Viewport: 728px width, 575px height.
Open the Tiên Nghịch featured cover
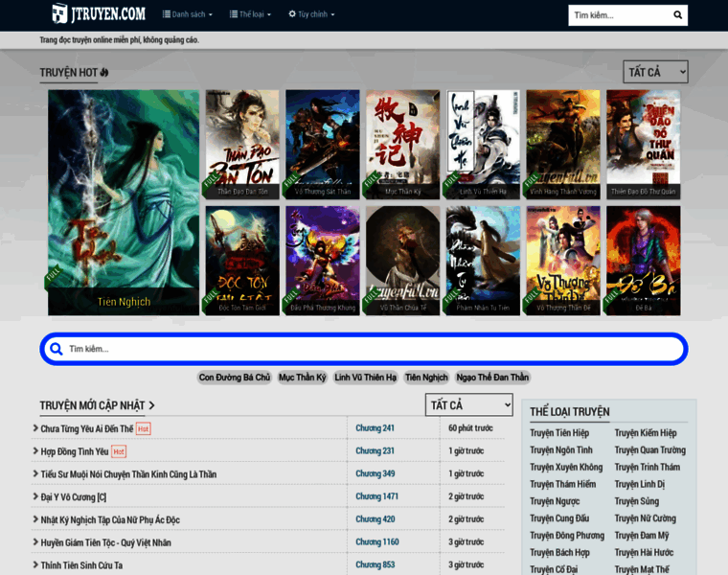coord(124,202)
